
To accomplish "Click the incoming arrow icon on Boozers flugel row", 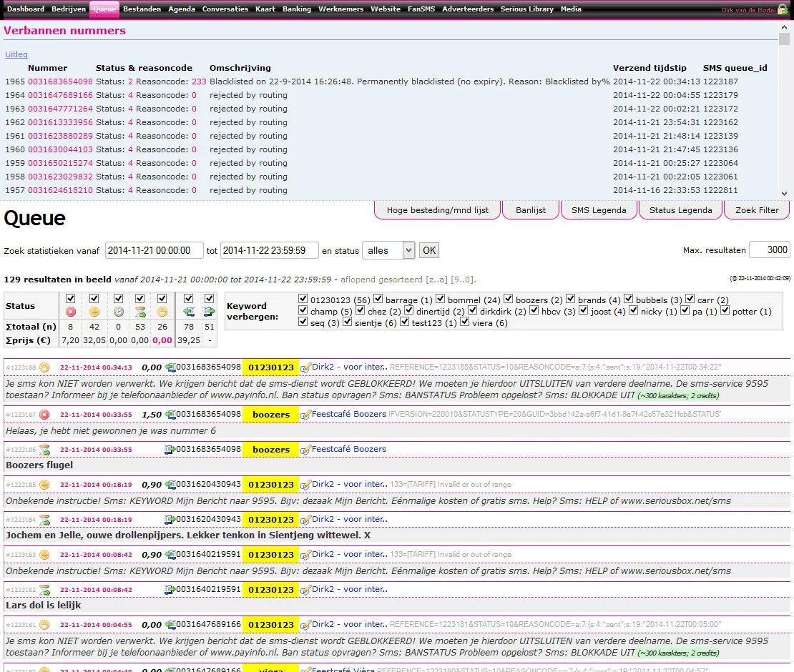I will point(170,450).
